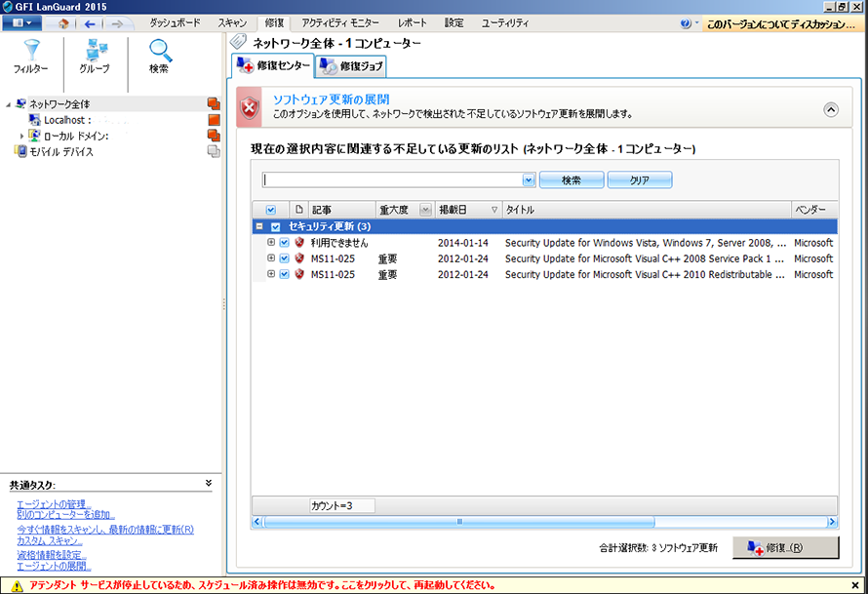The height and width of the screenshot is (594, 868).
Task: Select the Localhost tree item
Action: [x=67, y=120]
